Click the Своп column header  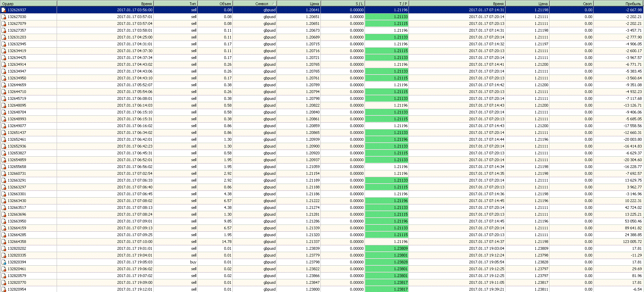coord(572,3)
